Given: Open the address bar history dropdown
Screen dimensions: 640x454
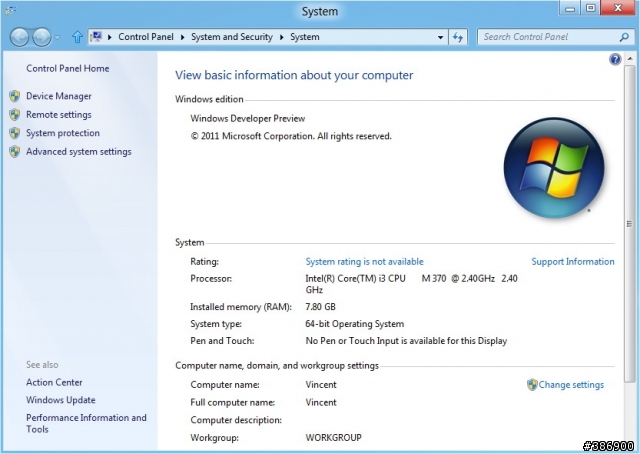Looking at the screenshot, I should pos(440,37).
